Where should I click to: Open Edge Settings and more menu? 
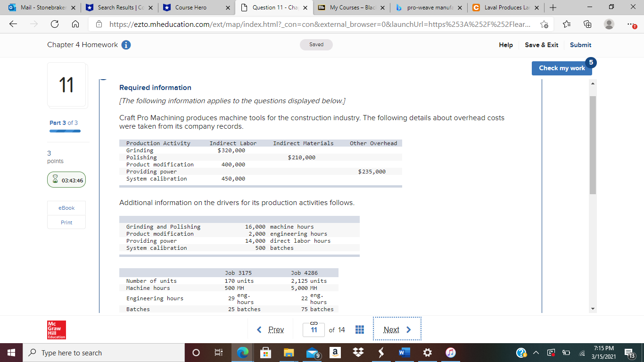pos(632,25)
